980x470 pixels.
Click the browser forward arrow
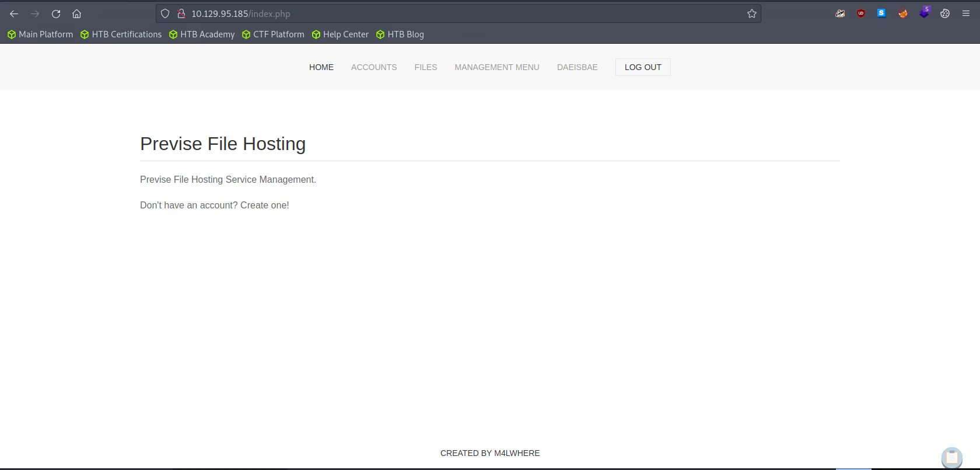point(35,13)
